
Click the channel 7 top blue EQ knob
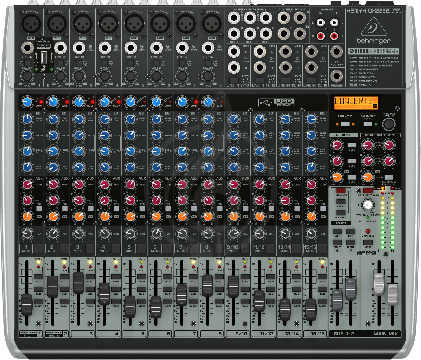coord(182,119)
